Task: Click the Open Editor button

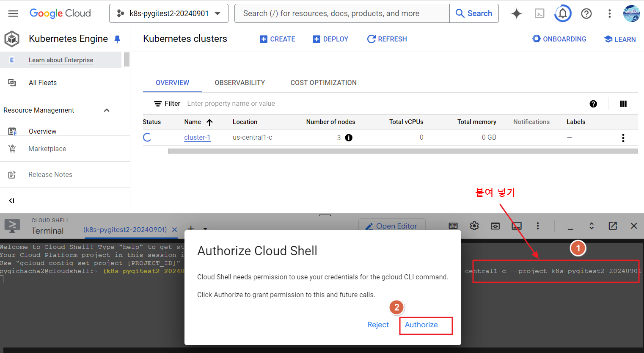Action: tap(392, 226)
